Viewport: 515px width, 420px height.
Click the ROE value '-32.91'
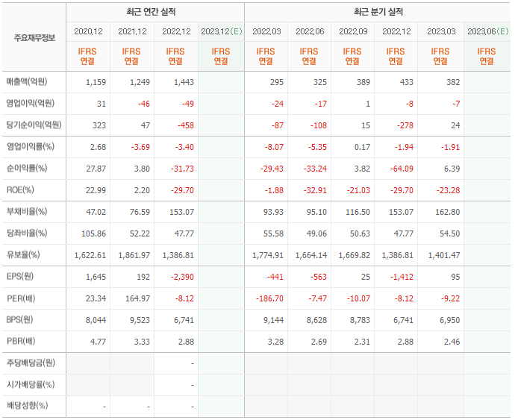tap(315, 190)
